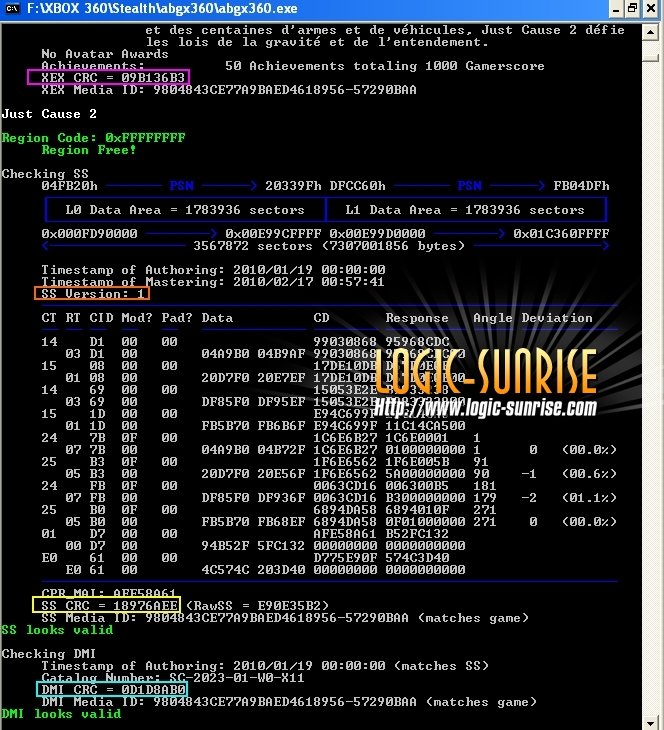Click 'L0 Data Area = 1783936 sectors'

tap(185, 210)
